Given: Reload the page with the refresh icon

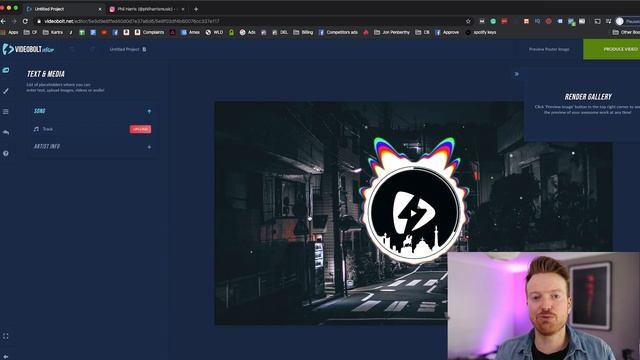Looking at the screenshot, I should 25,21.
